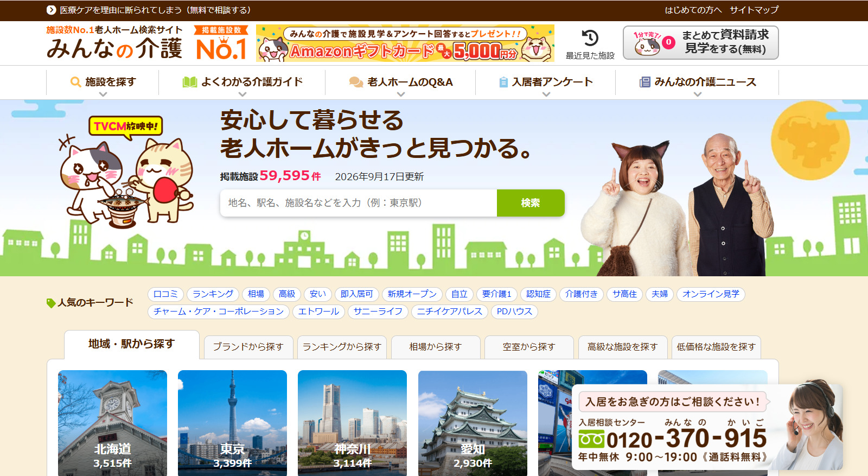Click the みんなの介護 site logo
The image size is (868, 476).
(x=114, y=43)
